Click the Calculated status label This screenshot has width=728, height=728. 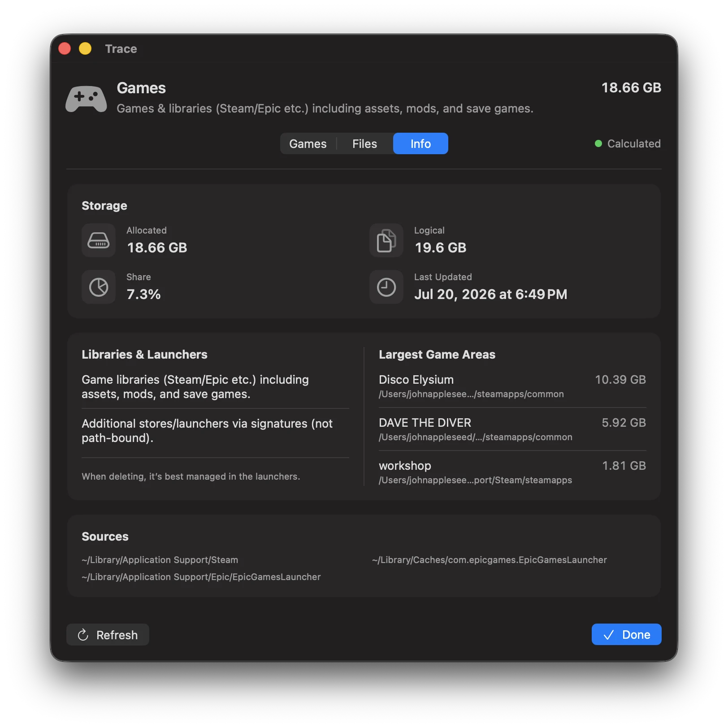(634, 143)
